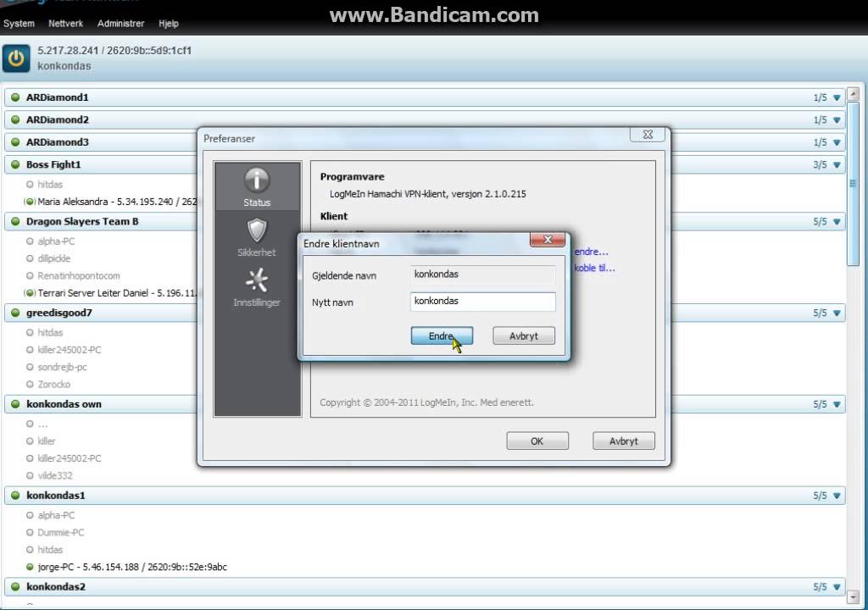868x610 pixels.
Task: Click the online indicator next to jorge-PC
Action: click(30, 567)
